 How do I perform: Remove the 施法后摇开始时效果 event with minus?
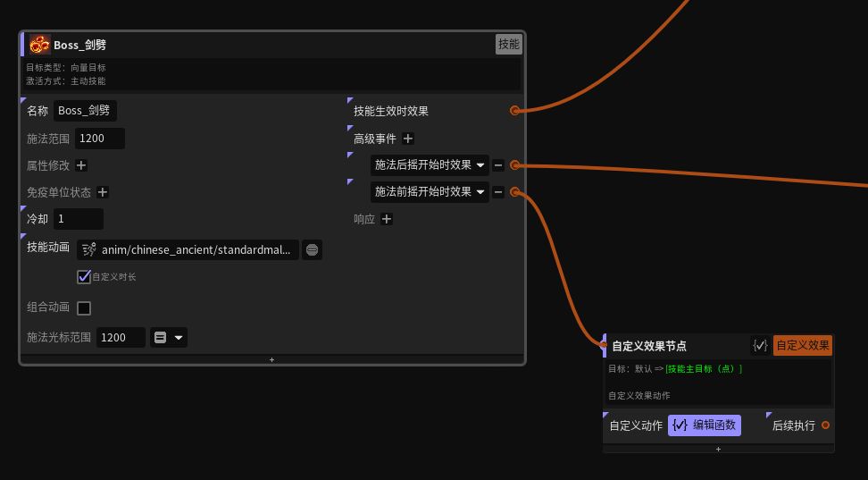498,165
